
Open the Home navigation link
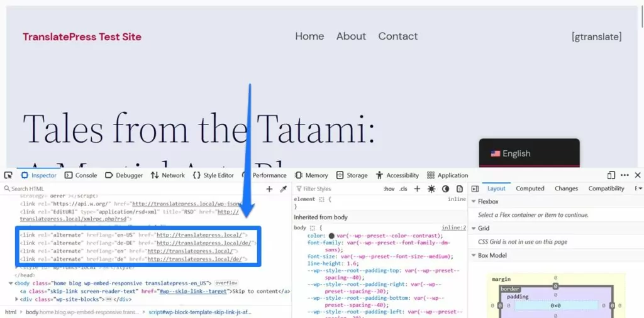[309, 36]
